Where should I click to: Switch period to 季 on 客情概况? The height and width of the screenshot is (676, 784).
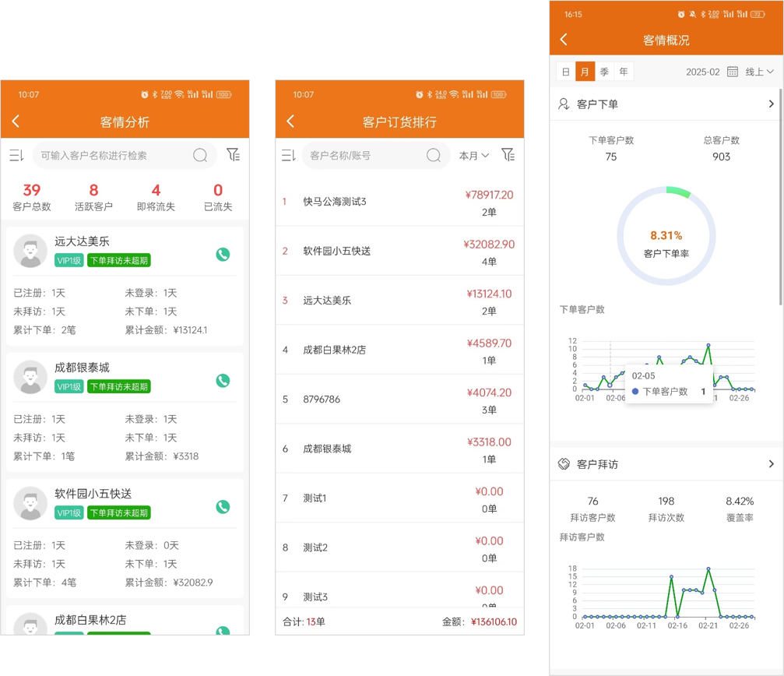pos(603,71)
